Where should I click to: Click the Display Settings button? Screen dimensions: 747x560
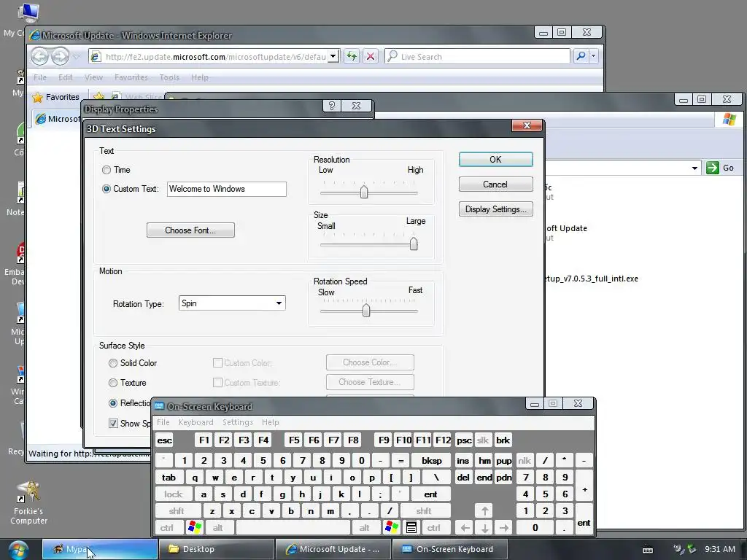(495, 209)
